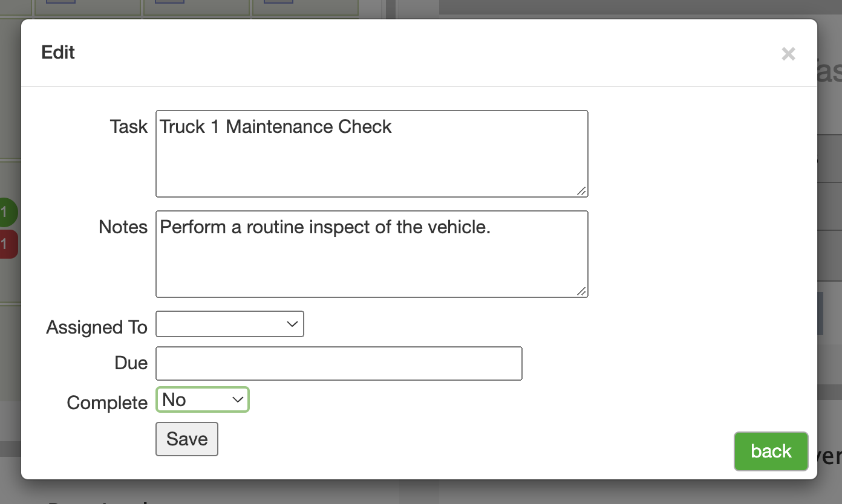The height and width of the screenshot is (504, 842).
Task: Open the Assigned To dropdown
Action: [x=230, y=324]
